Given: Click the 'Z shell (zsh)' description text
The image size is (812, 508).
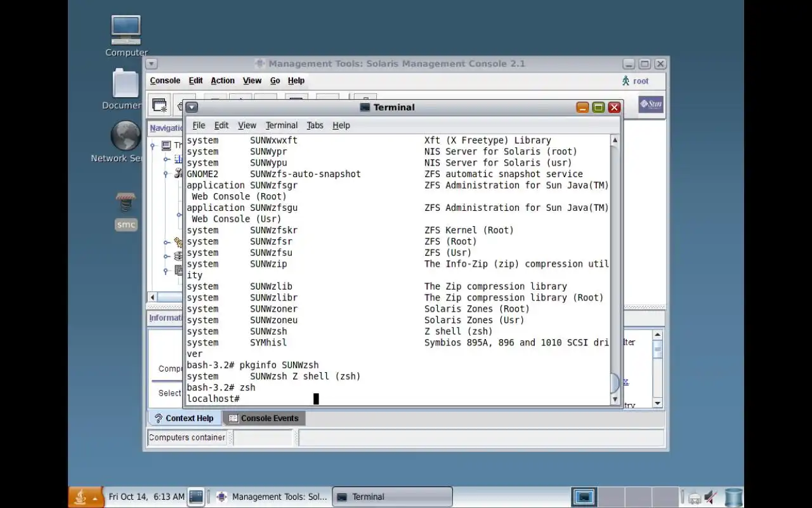Looking at the screenshot, I should [x=458, y=331].
